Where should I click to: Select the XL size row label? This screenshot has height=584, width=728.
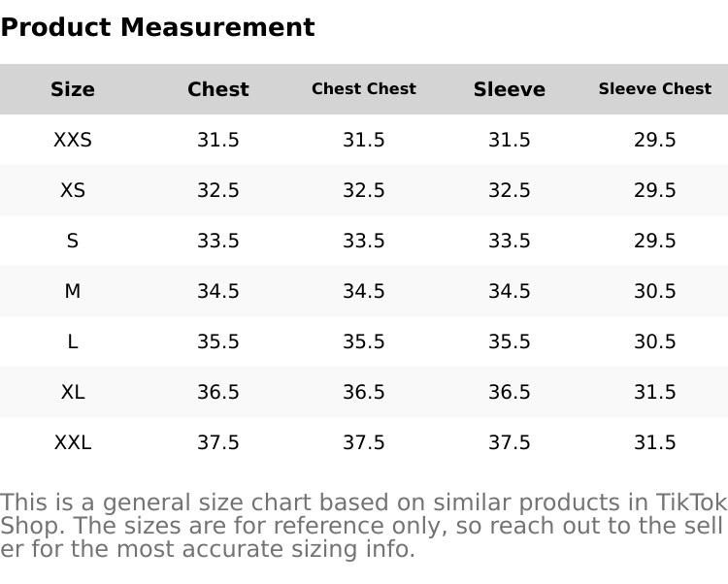pos(73,393)
